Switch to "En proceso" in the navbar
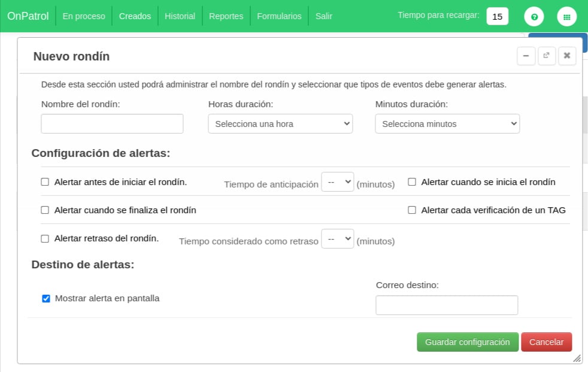The width and height of the screenshot is (588, 372). pos(83,16)
